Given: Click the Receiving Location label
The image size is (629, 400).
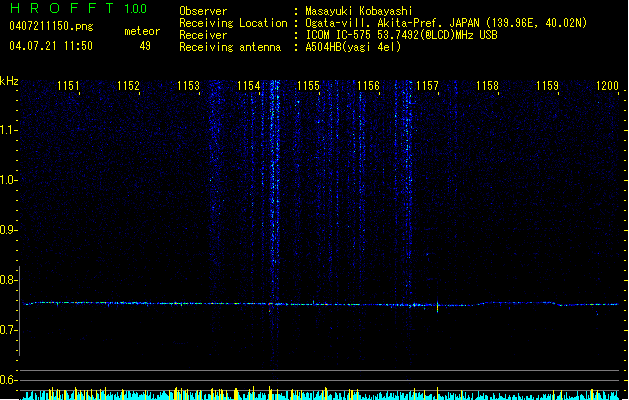Looking at the screenshot, I should pos(233,23).
